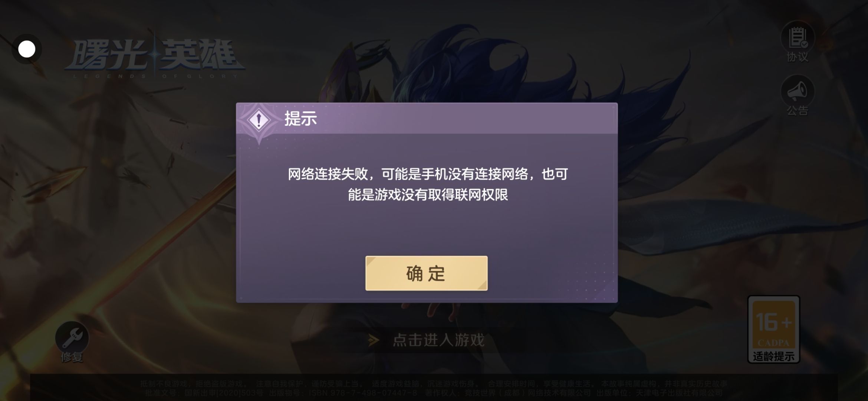The height and width of the screenshot is (401, 868).
Task: Click LEGENDS OF GLORY subtitle text
Action: 155,76
